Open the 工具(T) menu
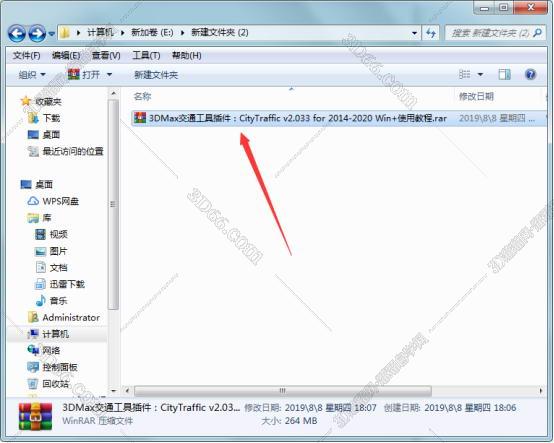The height and width of the screenshot is (443, 554). [146, 55]
